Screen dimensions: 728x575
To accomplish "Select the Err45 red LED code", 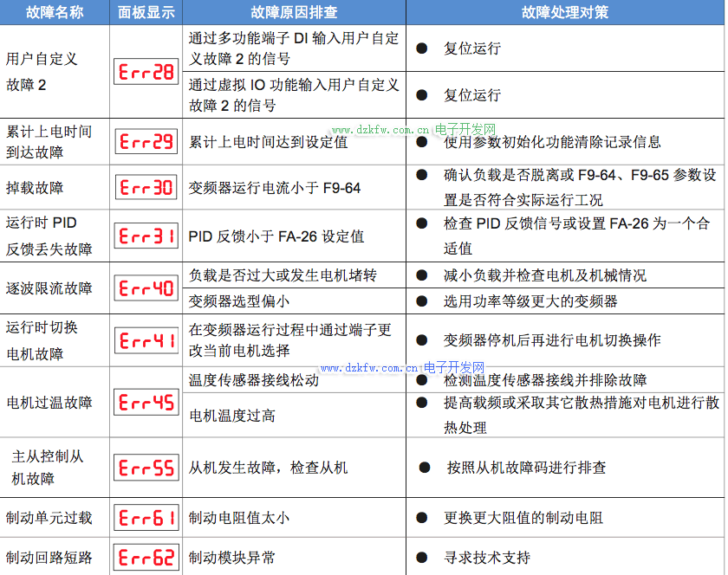I will pos(146,403).
